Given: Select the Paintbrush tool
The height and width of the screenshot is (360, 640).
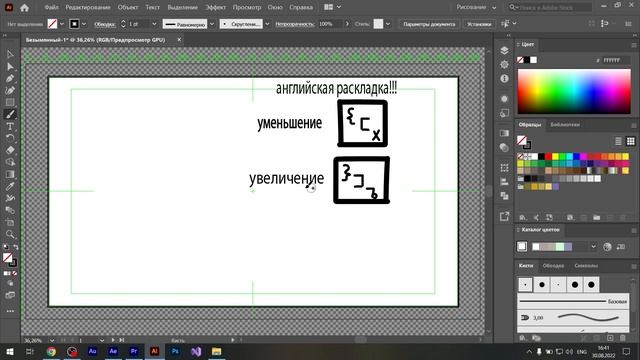Looking at the screenshot, I should 10,114.
